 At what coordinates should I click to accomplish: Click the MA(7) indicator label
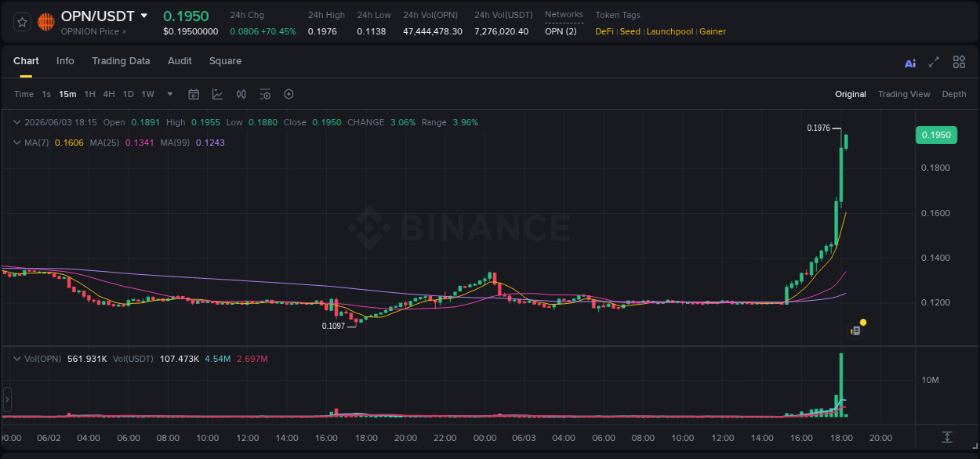tap(37, 143)
